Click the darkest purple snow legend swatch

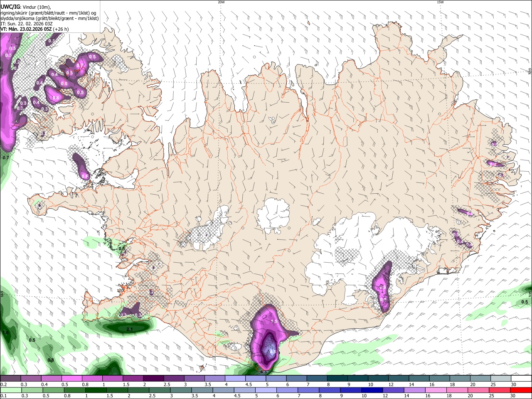pyautogui.click(x=153, y=379)
